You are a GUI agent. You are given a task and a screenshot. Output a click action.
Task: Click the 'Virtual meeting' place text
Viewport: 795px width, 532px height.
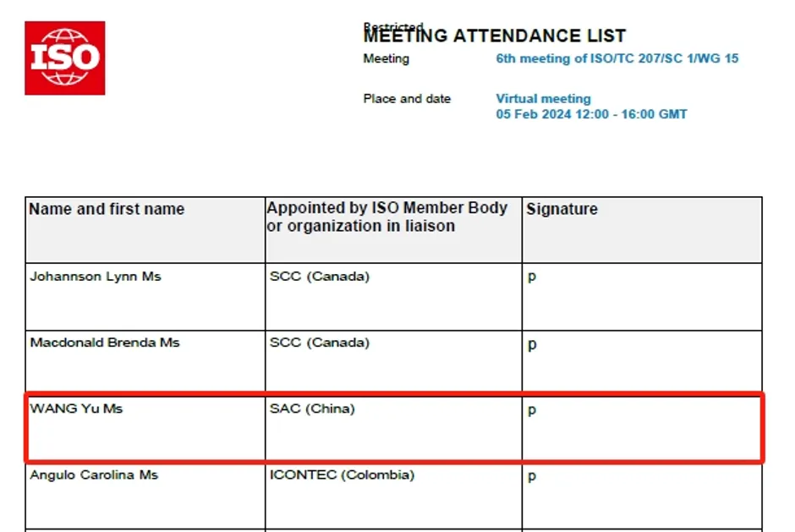[543, 99]
